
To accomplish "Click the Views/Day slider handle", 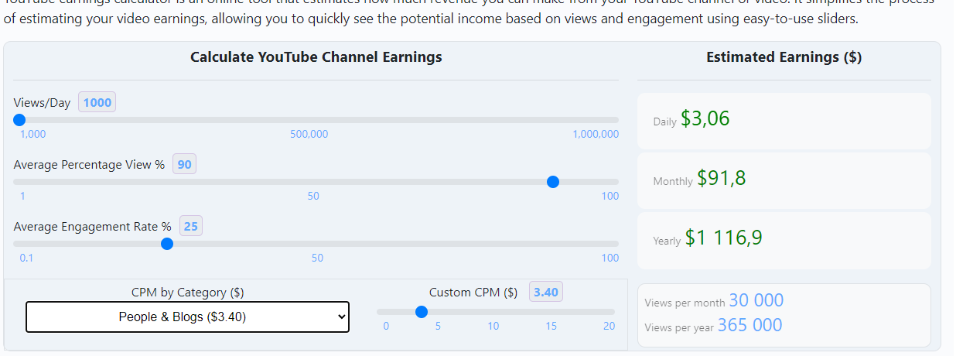I will click(19, 120).
